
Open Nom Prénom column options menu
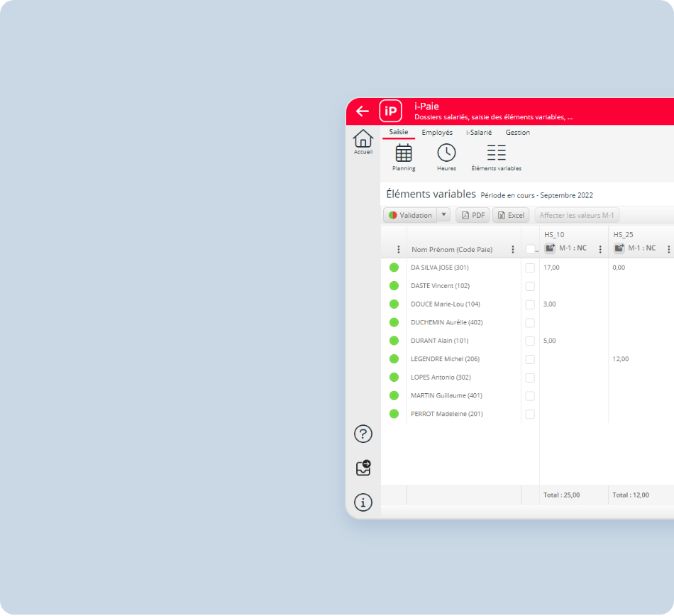513,250
